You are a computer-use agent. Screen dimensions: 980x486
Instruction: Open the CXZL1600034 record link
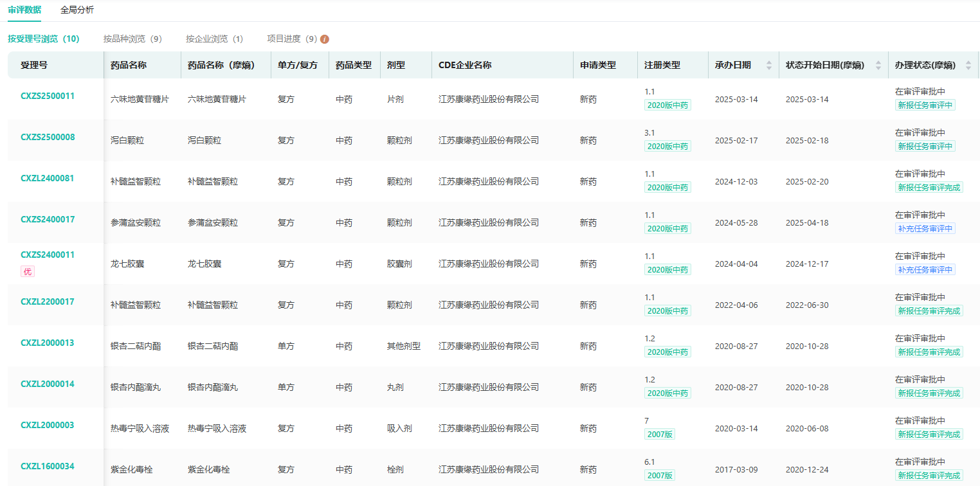pos(48,467)
